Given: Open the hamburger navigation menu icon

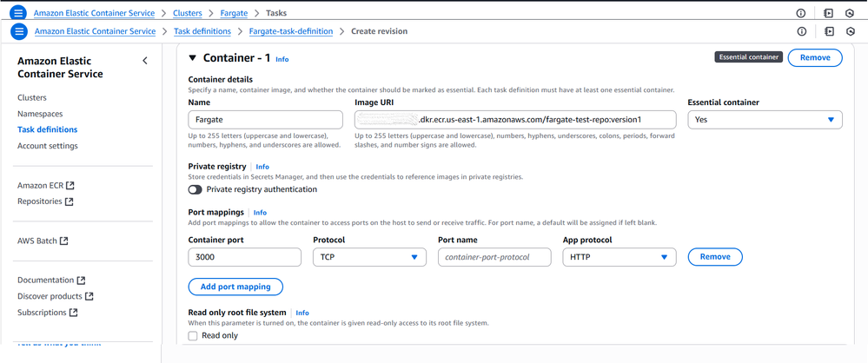Looking at the screenshot, I should click(18, 31).
